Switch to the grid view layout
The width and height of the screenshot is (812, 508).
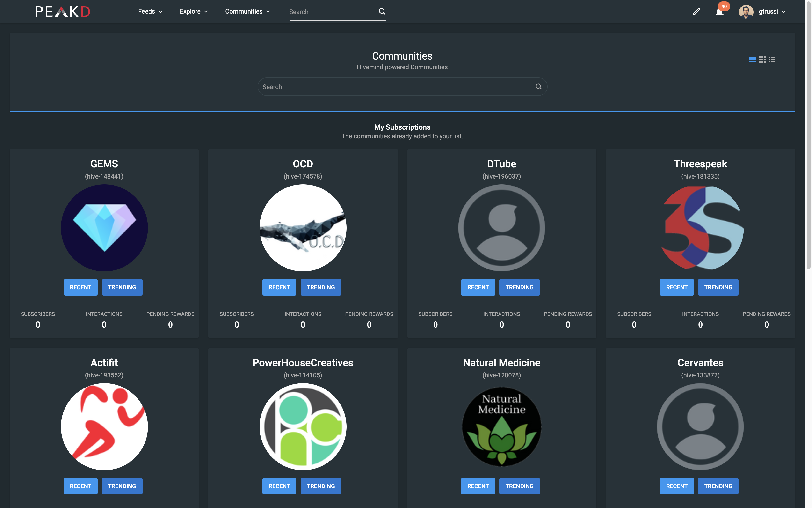[762, 60]
